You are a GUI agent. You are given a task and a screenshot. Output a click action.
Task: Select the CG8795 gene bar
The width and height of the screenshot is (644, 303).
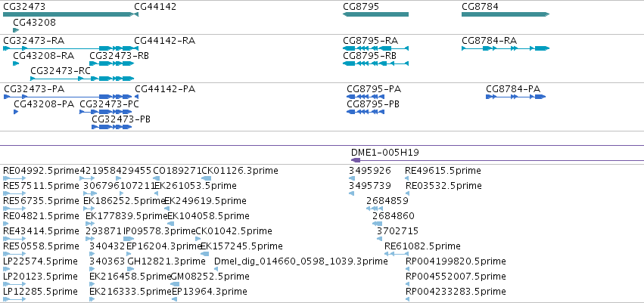click(x=376, y=14)
